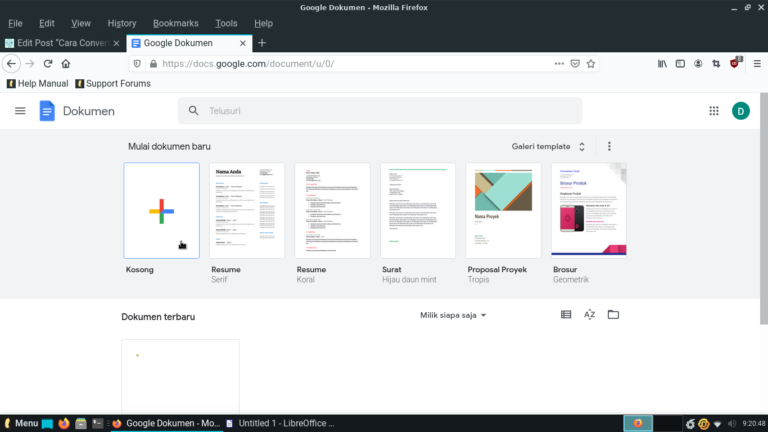Open the taskbar Menu button

click(21, 423)
